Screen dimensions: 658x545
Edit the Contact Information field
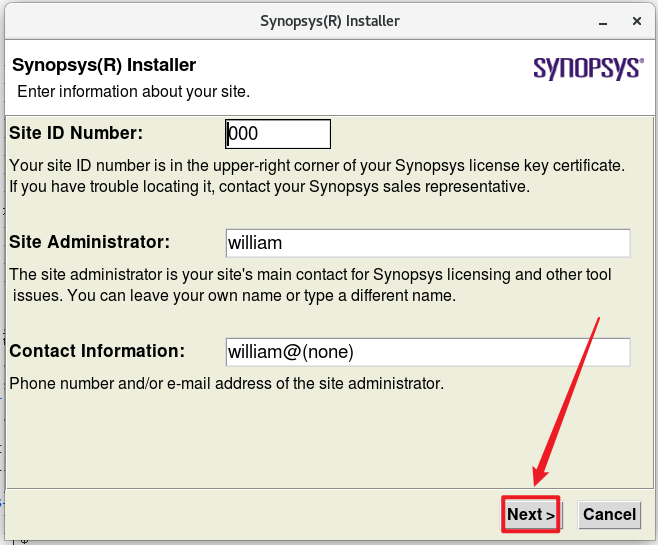click(x=428, y=352)
